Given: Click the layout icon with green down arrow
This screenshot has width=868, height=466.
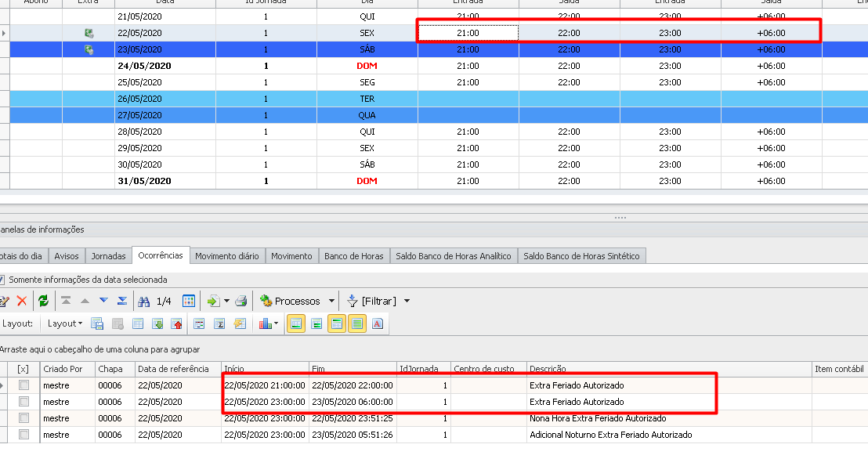Looking at the screenshot, I should [x=157, y=323].
